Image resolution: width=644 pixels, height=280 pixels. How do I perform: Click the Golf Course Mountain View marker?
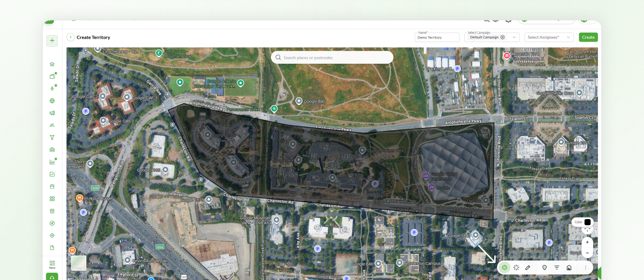coord(159,53)
